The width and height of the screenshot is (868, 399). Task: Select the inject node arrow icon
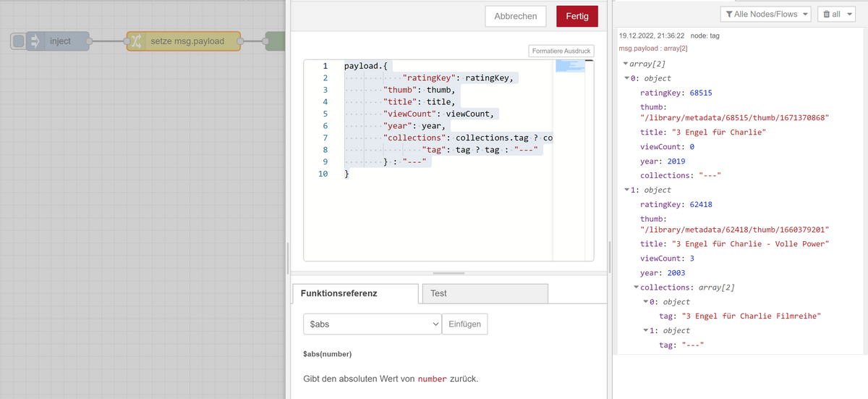tap(35, 41)
